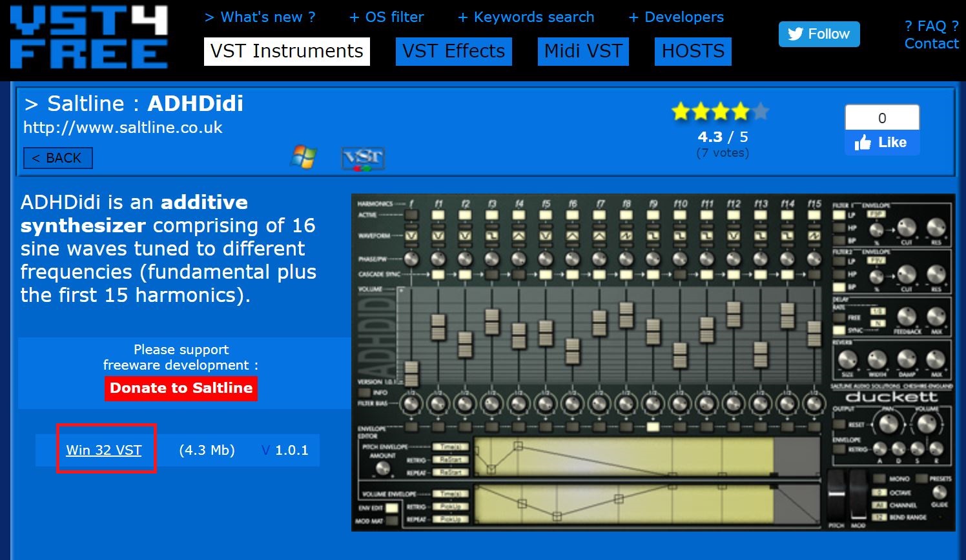Click the third yellow rating star
The width and height of the screenshot is (966, 560).
721,112
